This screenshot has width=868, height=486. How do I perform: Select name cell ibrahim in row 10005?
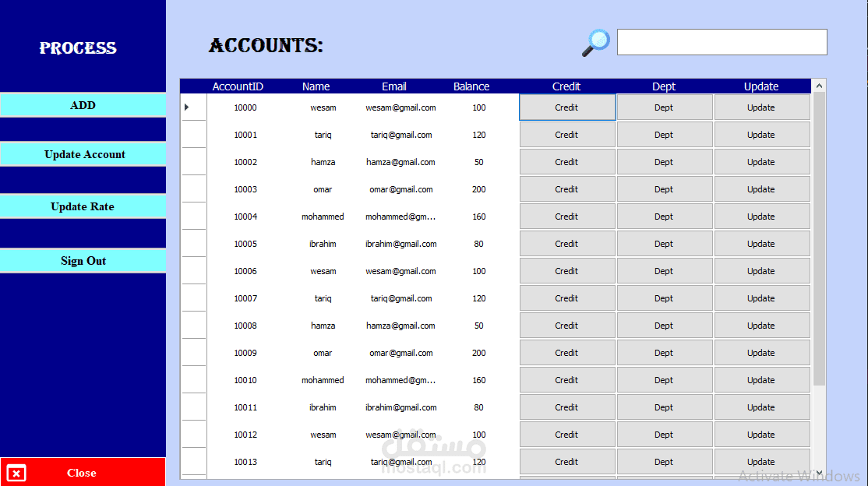(x=323, y=244)
